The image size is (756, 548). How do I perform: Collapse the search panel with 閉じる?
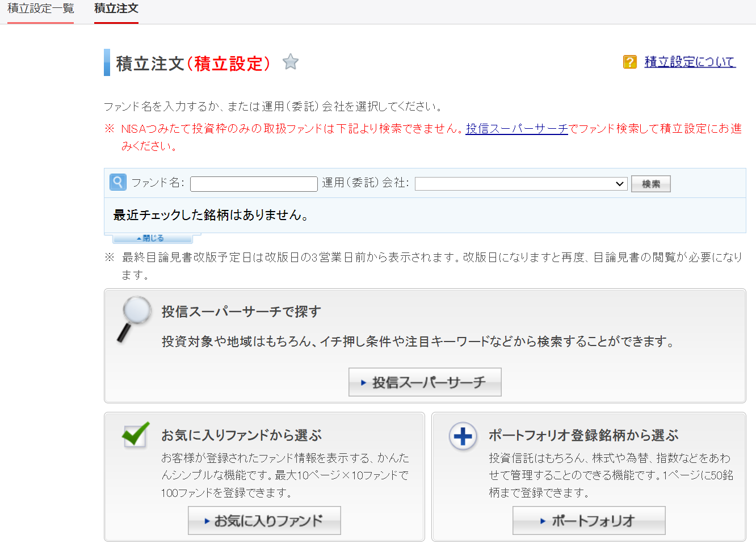[x=150, y=238]
